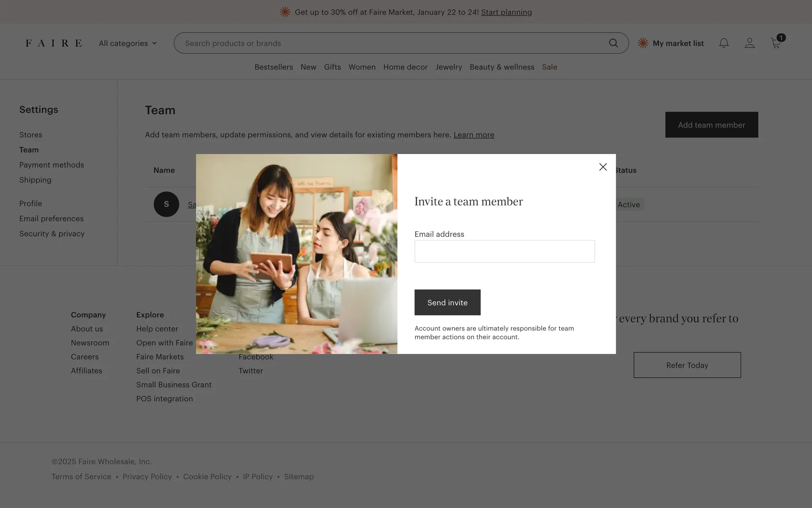The width and height of the screenshot is (812, 508).
Task: Open the account profile icon
Action: click(749, 43)
